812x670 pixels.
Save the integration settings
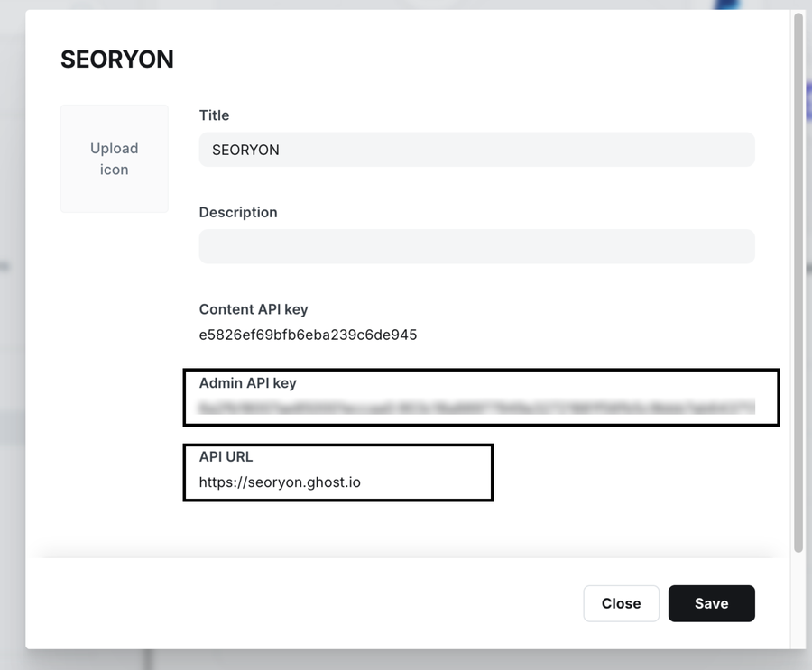point(712,603)
